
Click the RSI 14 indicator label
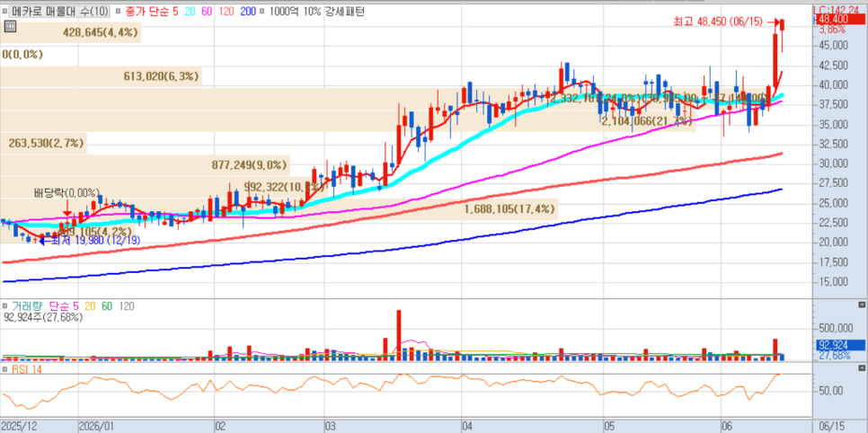pyautogui.click(x=27, y=369)
